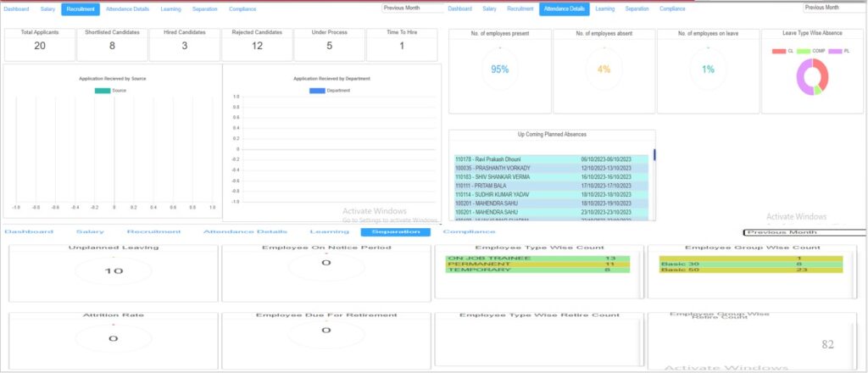Click the Leave Type Wise Absence donut chart
This screenshot has height=373, width=868.
[x=811, y=78]
